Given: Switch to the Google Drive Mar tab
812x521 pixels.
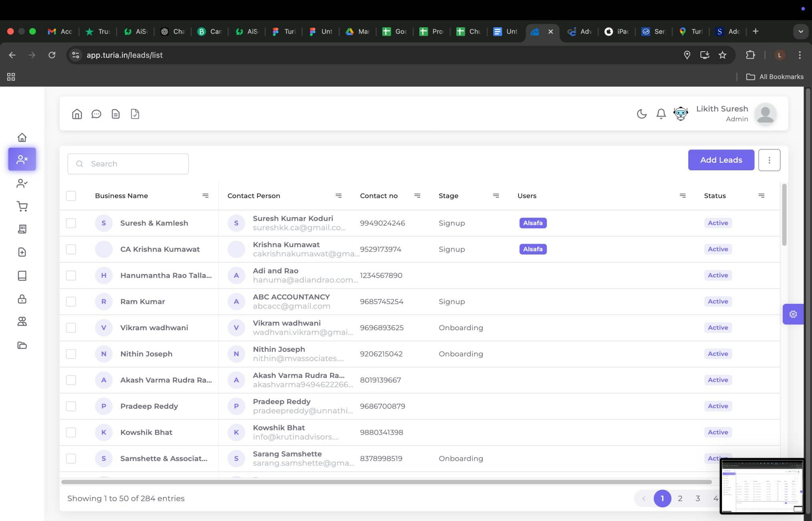Looking at the screenshot, I should [x=358, y=31].
